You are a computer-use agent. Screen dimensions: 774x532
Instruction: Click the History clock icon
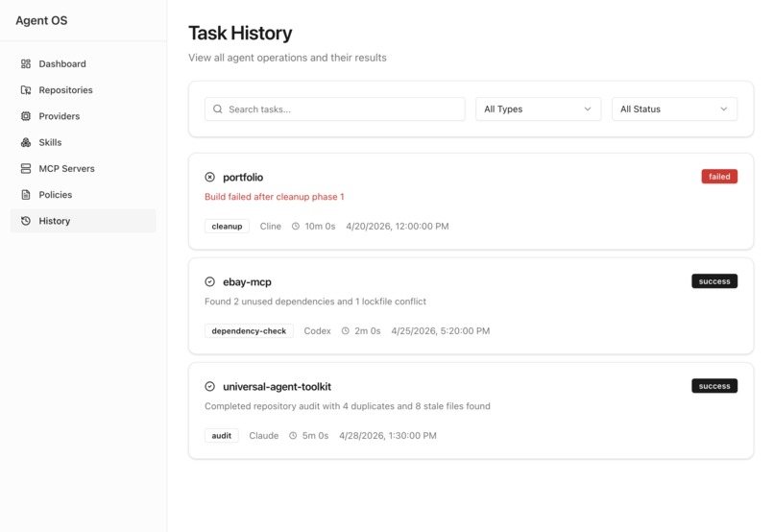[x=26, y=221]
